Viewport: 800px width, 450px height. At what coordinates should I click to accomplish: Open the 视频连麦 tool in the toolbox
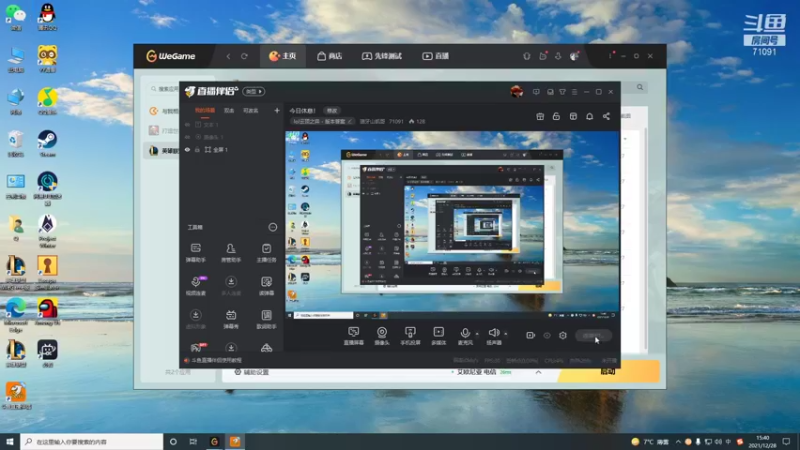coord(196,286)
